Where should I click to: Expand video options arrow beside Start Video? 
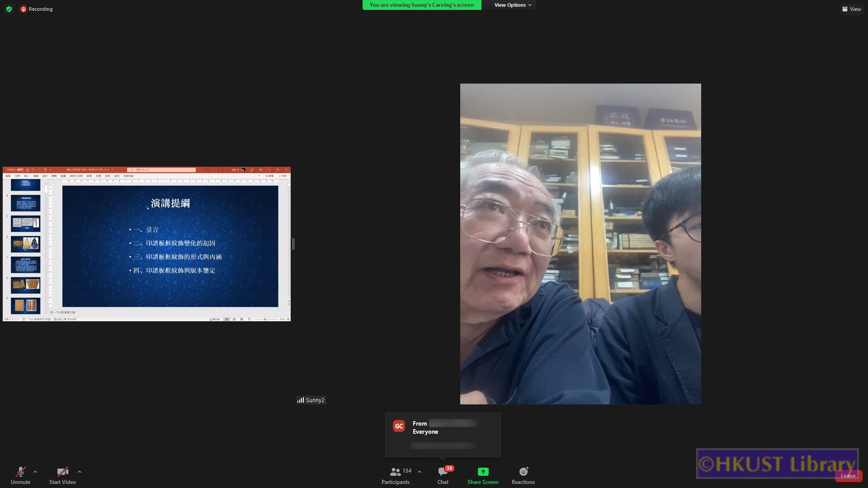coord(80,472)
